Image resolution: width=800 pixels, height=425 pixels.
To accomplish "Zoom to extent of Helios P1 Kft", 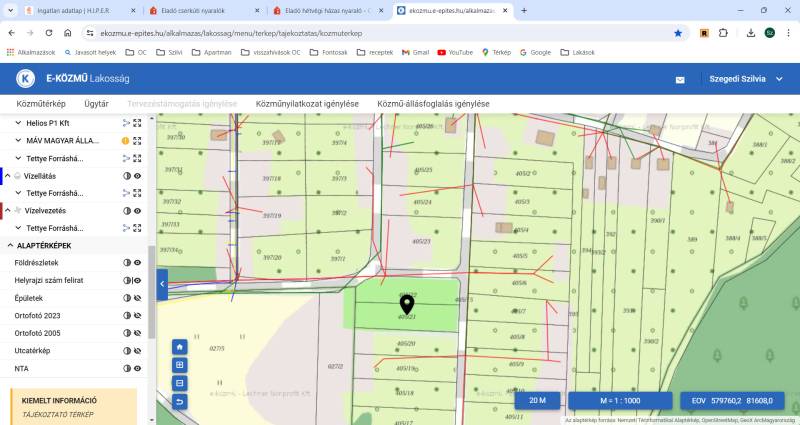I will point(137,123).
